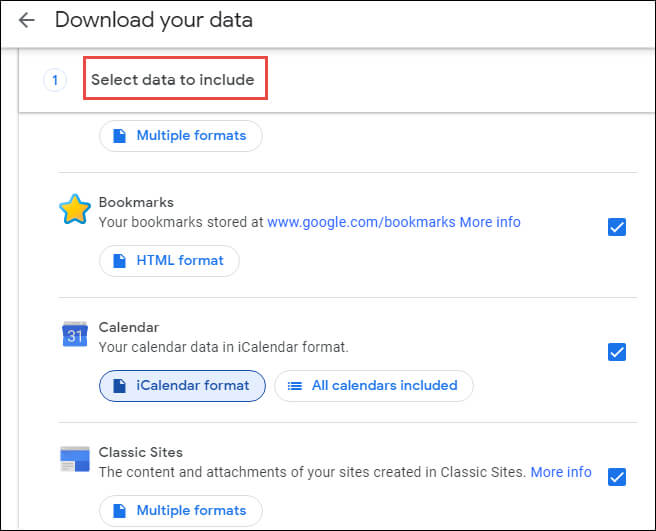Click the Calendar 31 icon
The height and width of the screenshot is (531, 656).
[75, 334]
